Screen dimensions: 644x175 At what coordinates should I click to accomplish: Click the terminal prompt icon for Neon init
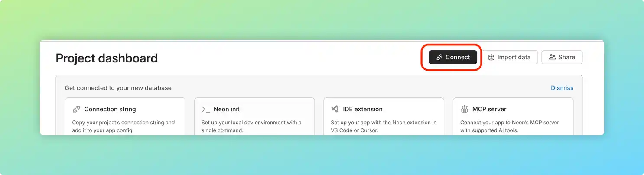pos(206,109)
